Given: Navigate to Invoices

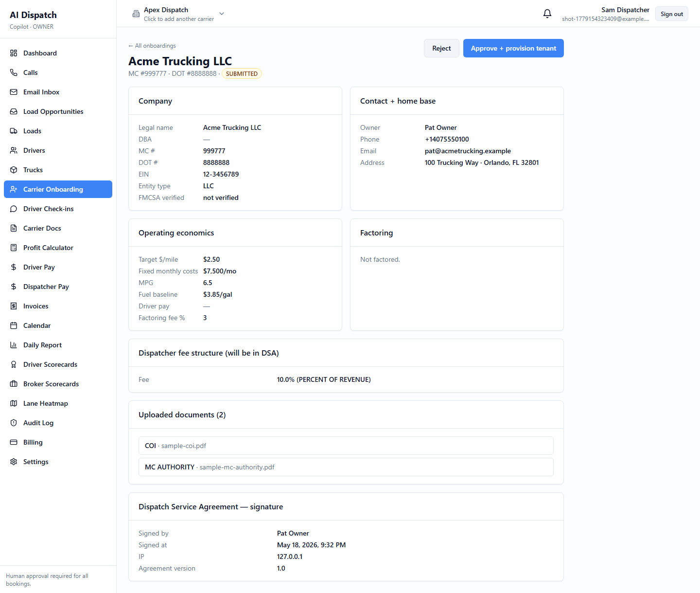Looking at the screenshot, I should (58, 306).
